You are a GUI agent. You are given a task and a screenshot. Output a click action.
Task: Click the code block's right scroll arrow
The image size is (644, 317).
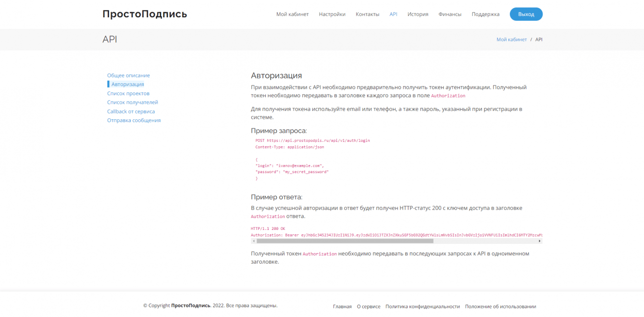coord(540,241)
